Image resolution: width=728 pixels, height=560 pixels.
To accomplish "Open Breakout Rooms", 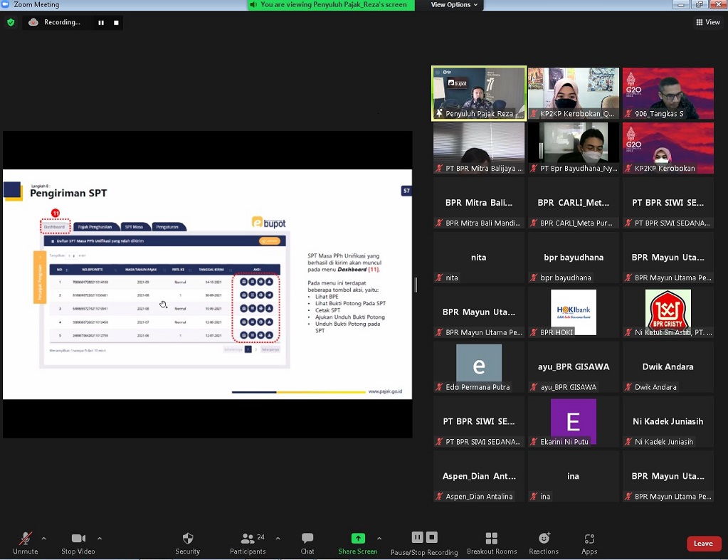I will (x=491, y=539).
